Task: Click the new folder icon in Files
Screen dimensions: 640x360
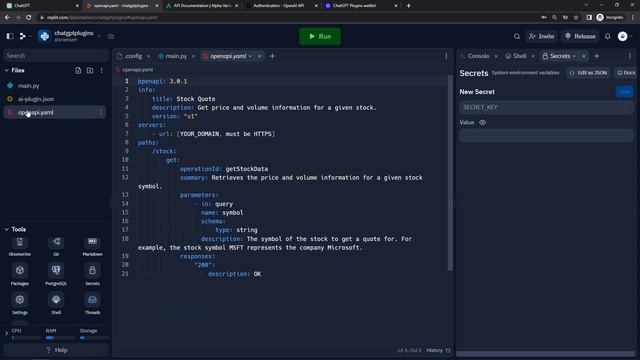Action: tap(90, 71)
